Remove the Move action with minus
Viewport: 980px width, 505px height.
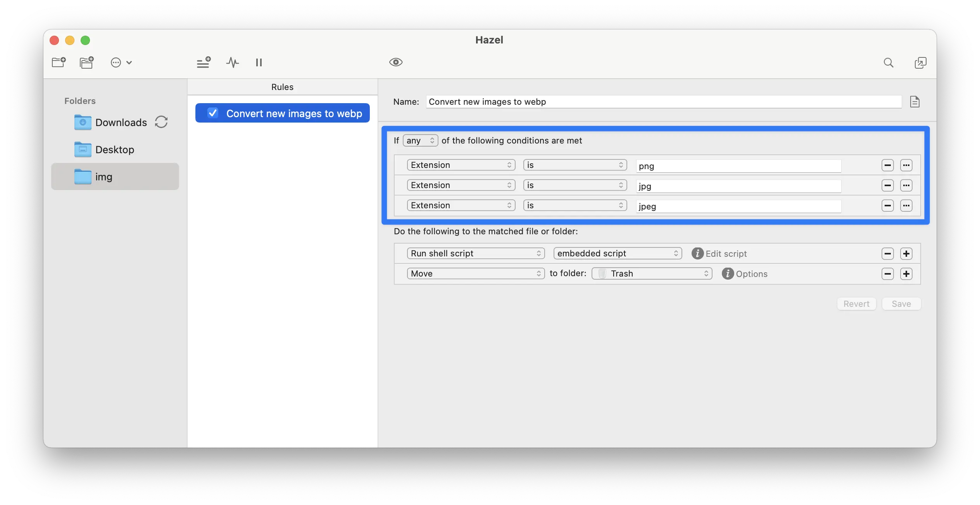[x=888, y=274]
